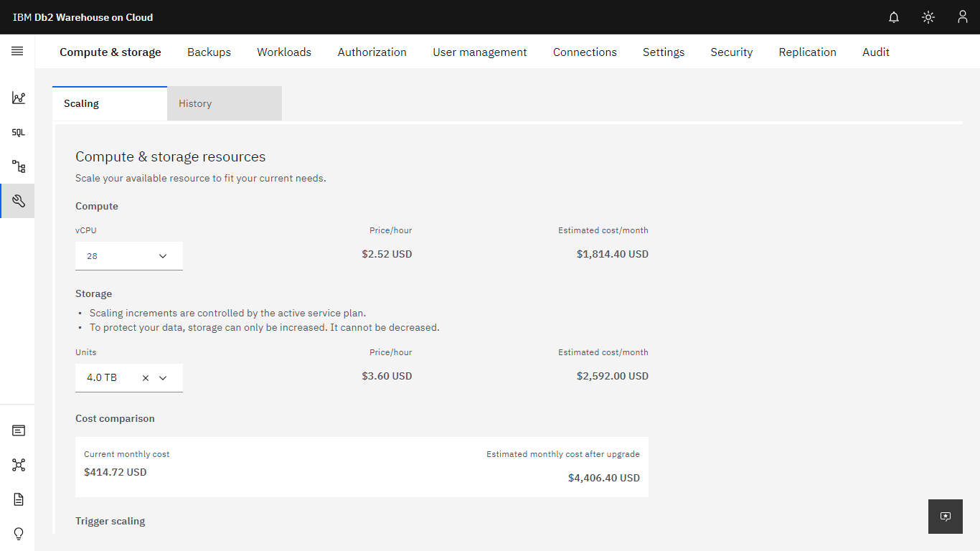
Task: Open the data hierarchy icon in sidebar
Action: (19, 167)
